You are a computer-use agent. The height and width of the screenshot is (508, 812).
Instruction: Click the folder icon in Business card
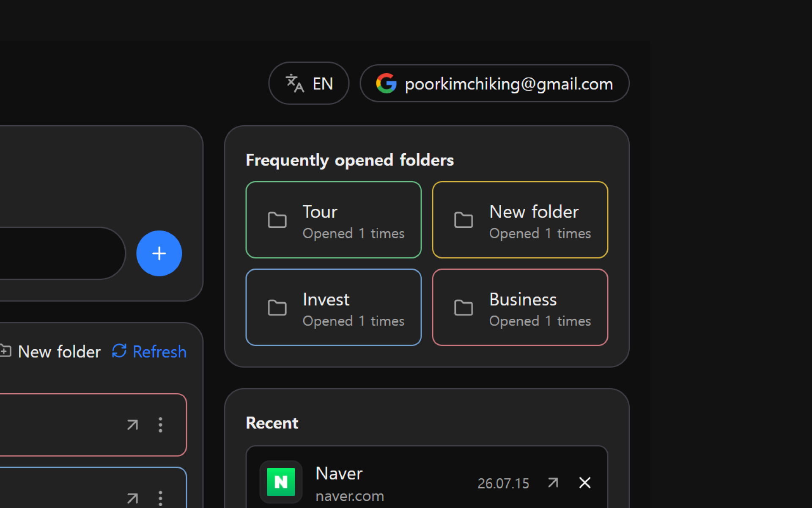(x=464, y=308)
